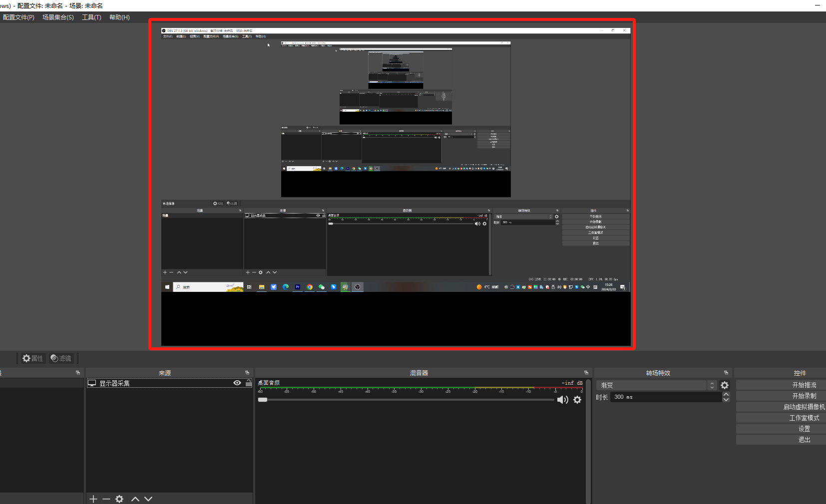
Task: Open source properties gear in sources toolbar
Action: click(x=119, y=499)
